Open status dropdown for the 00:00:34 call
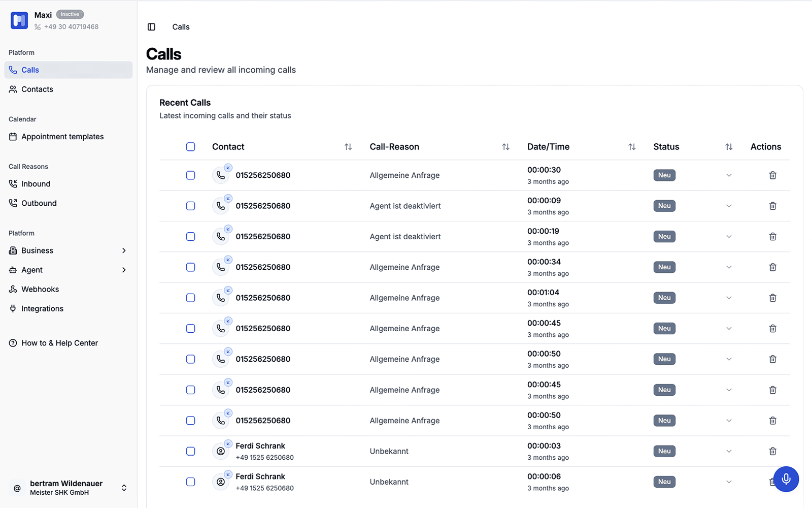 pyautogui.click(x=729, y=267)
